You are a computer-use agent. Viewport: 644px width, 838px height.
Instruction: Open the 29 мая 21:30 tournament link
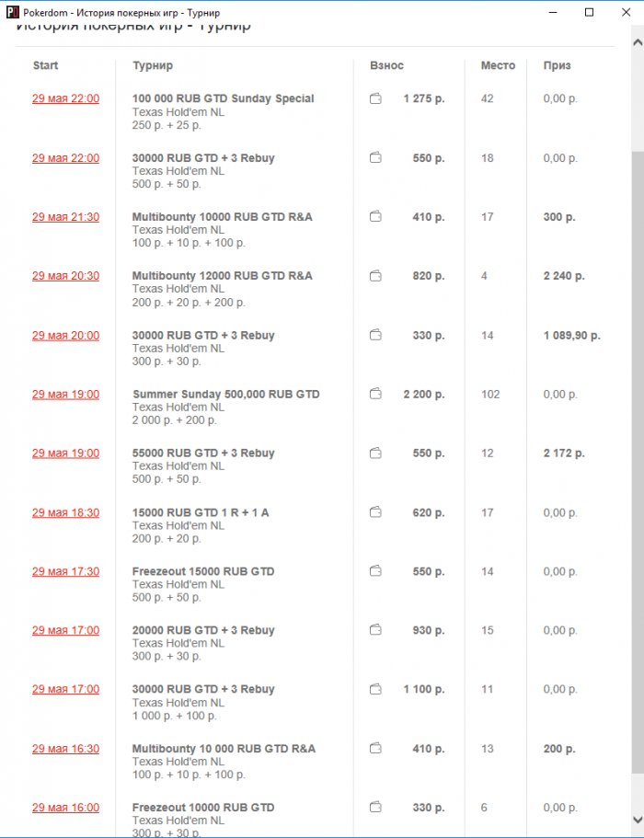[x=65, y=217]
